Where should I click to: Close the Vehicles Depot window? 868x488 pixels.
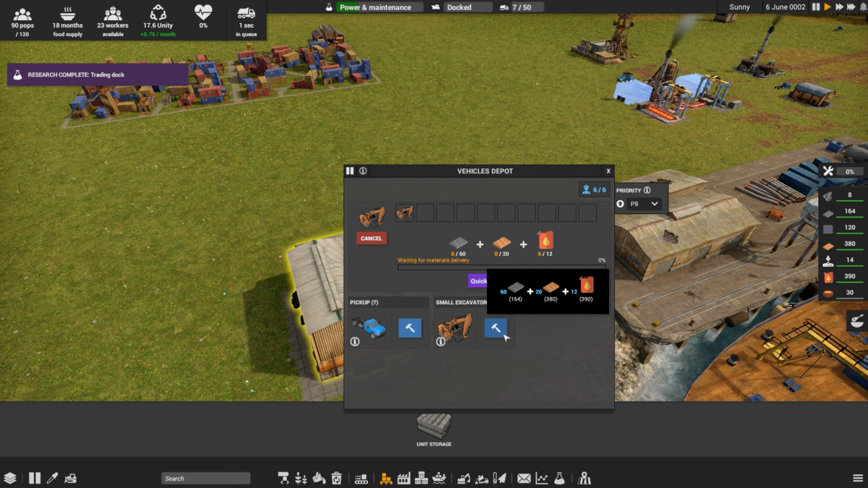tap(608, 171)
